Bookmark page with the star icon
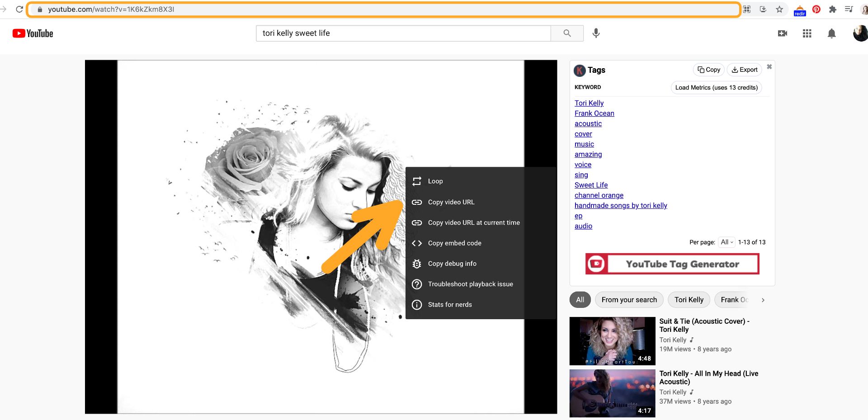868x420 pixels. (779, 9)
